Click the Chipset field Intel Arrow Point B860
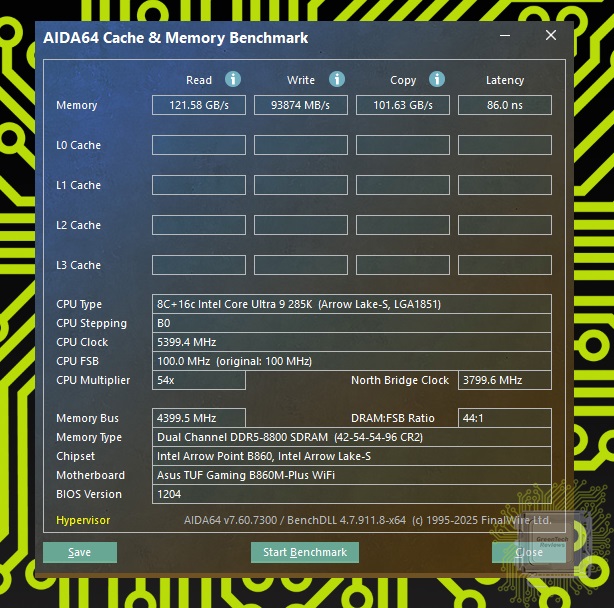 [x=352, y=456]
